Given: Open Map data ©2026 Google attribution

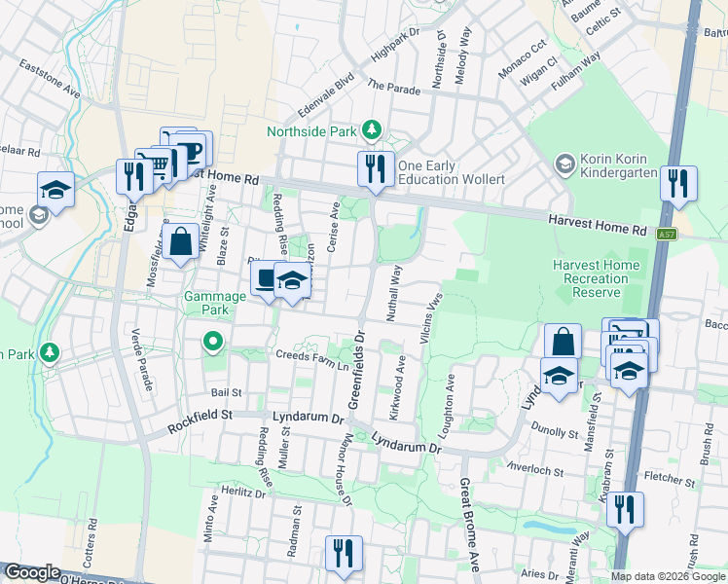Looking at the screenshot, I should coord(668,576).
